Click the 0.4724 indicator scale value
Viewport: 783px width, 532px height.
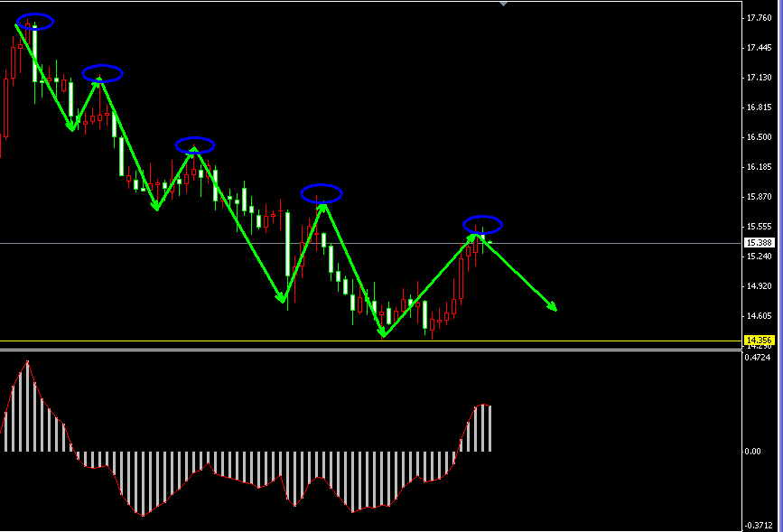point(758,357)
